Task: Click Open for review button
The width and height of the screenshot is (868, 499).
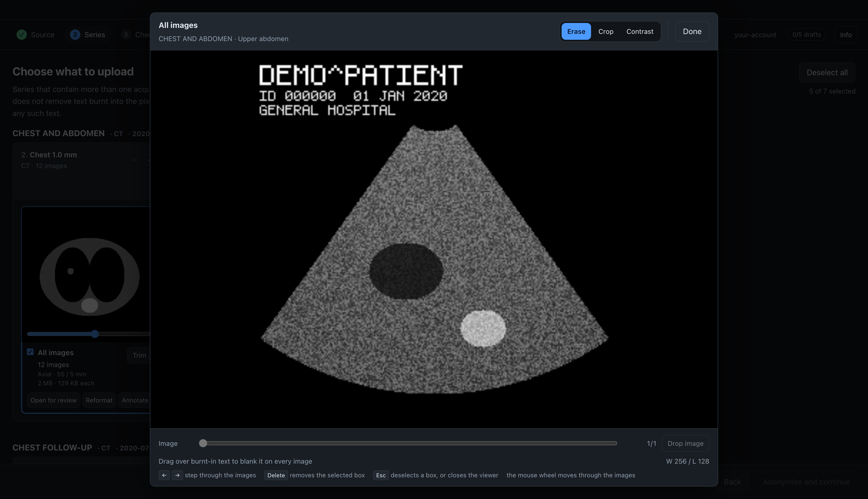Action: 53,400
